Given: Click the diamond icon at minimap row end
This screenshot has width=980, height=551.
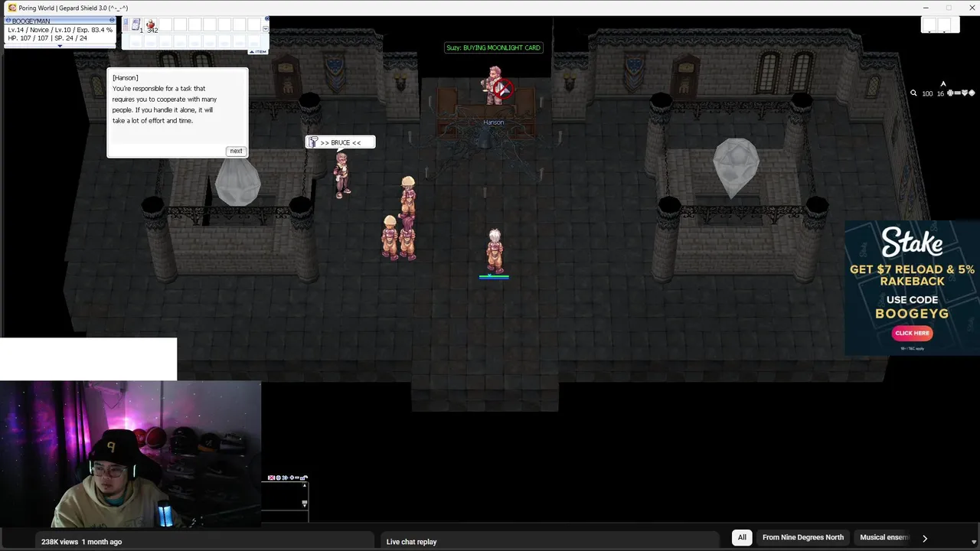Looking at the screenshot, I should [x=972, y=93].
